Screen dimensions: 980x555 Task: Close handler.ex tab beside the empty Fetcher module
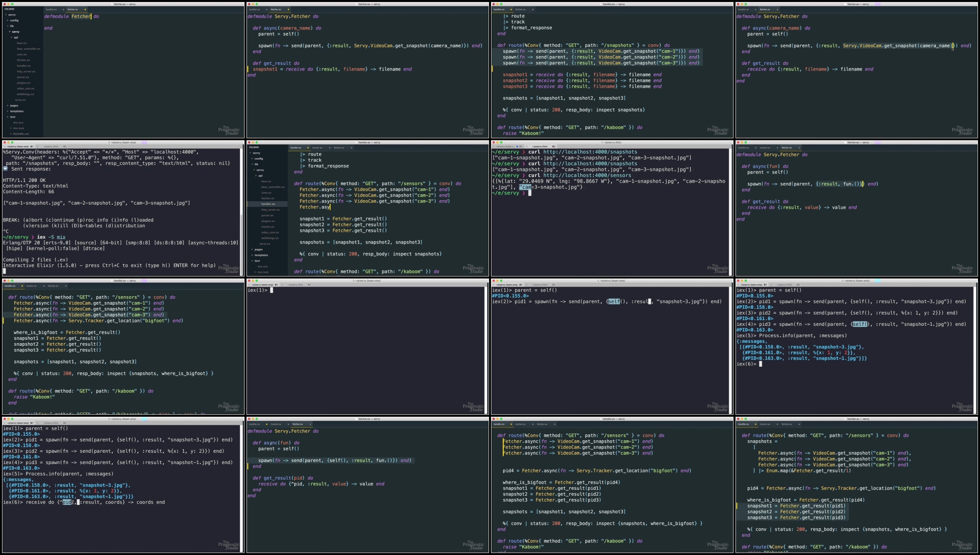63,9
